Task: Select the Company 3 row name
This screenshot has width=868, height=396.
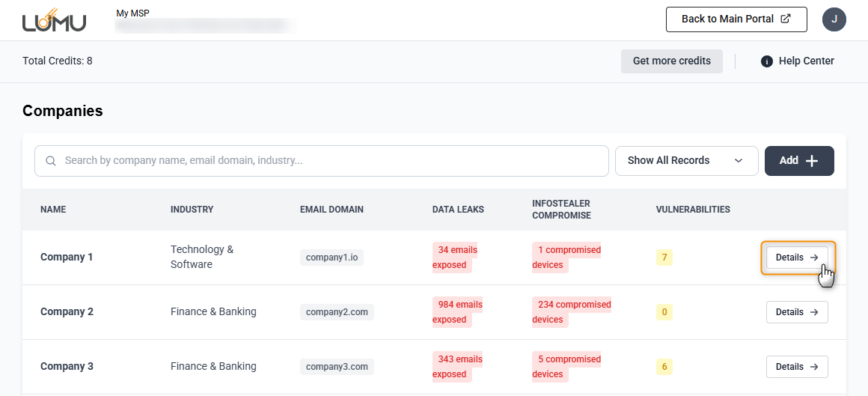Action: pyautogui.click(x=67, y=367)
